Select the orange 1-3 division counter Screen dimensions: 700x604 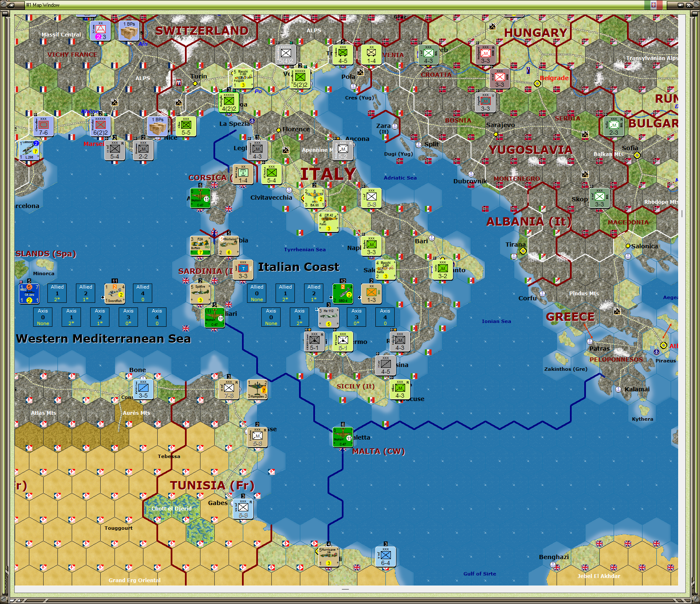tap(371, 294)
